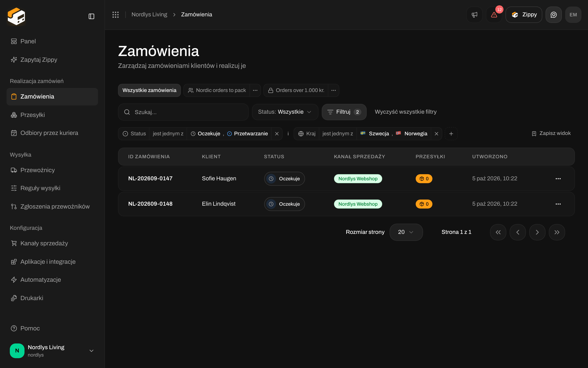Open options for Orders over 1.000 kr. view
This screenshot has height=368, width=588.
(x=334, y=90)
